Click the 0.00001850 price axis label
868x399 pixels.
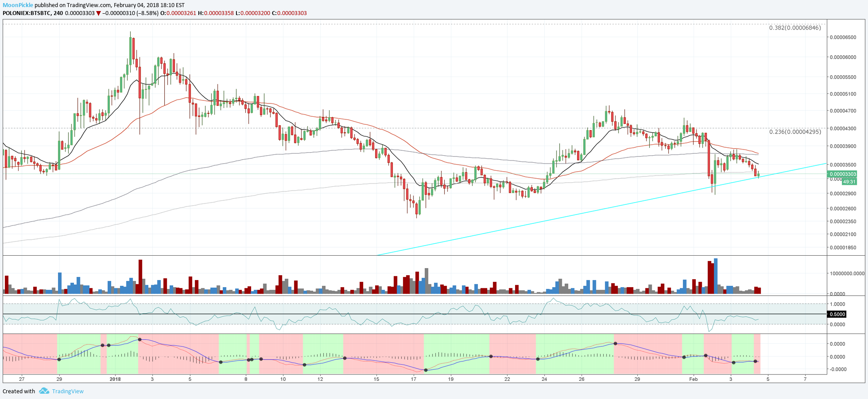pos(843,248)
